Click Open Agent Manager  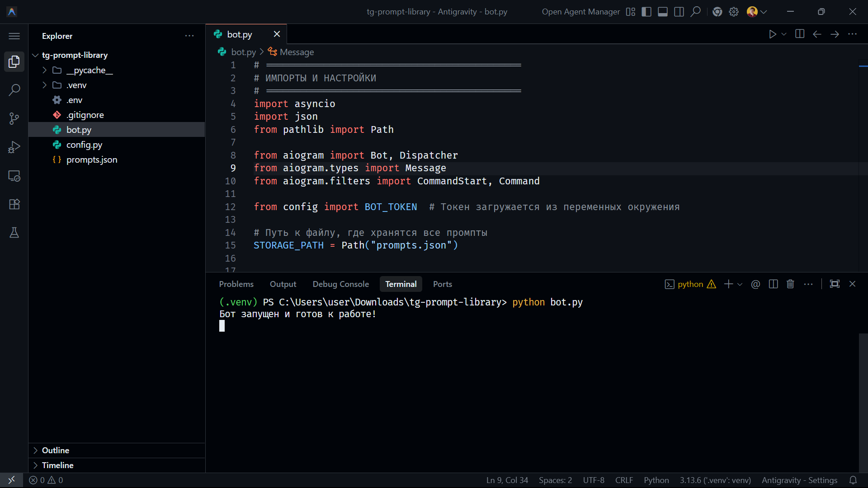pyautogui.click(x=580, y=12)
